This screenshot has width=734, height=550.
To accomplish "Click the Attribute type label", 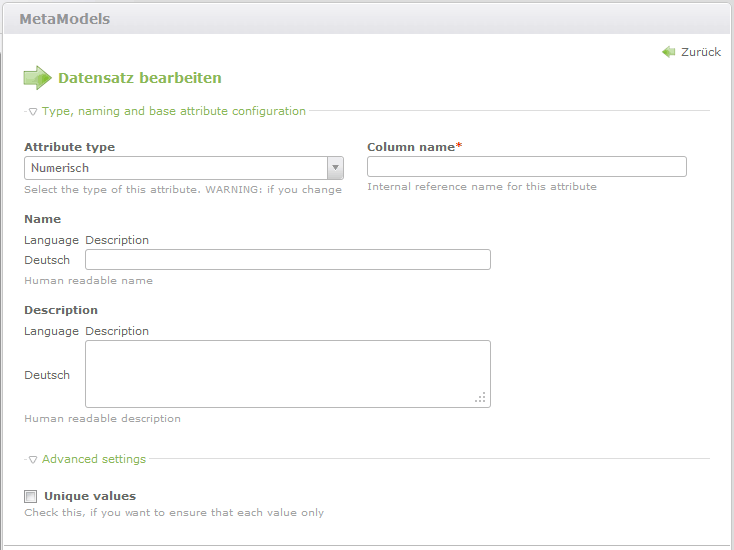I will (69, 147).
